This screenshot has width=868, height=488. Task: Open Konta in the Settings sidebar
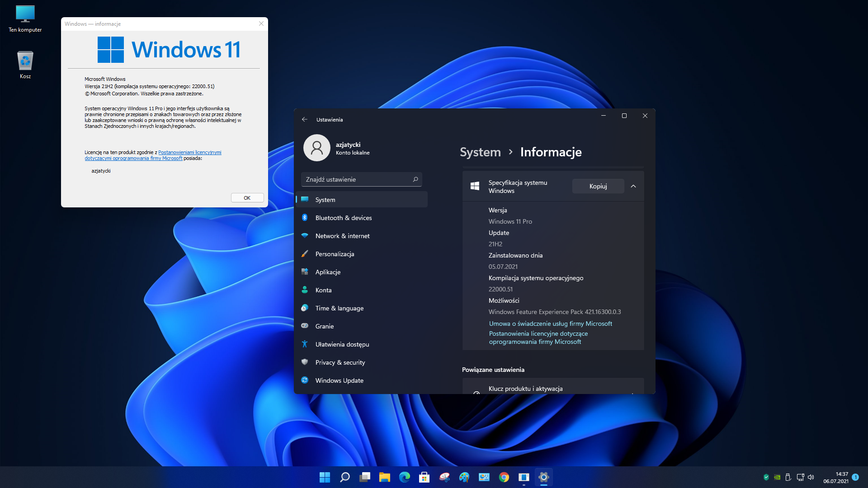tap(362, 290)
